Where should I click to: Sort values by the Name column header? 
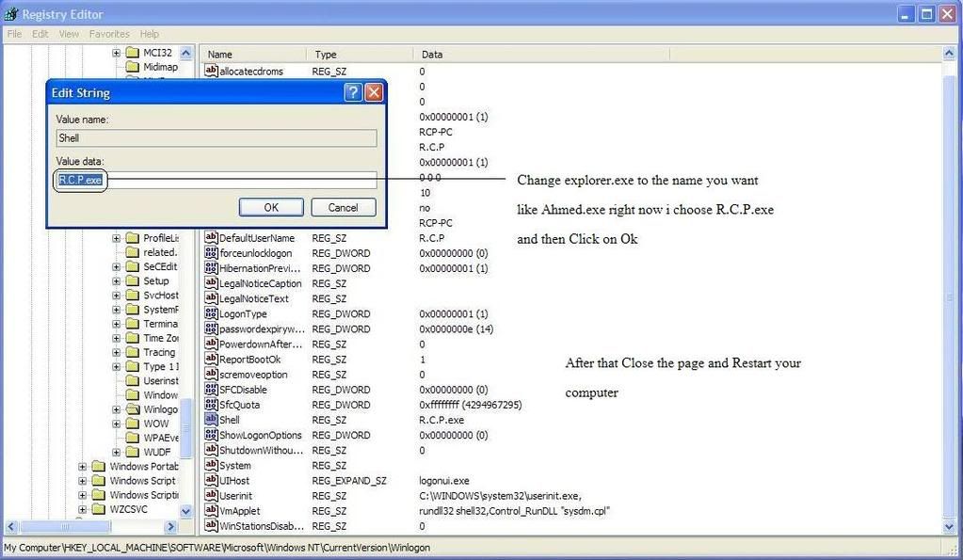point(254,54)
